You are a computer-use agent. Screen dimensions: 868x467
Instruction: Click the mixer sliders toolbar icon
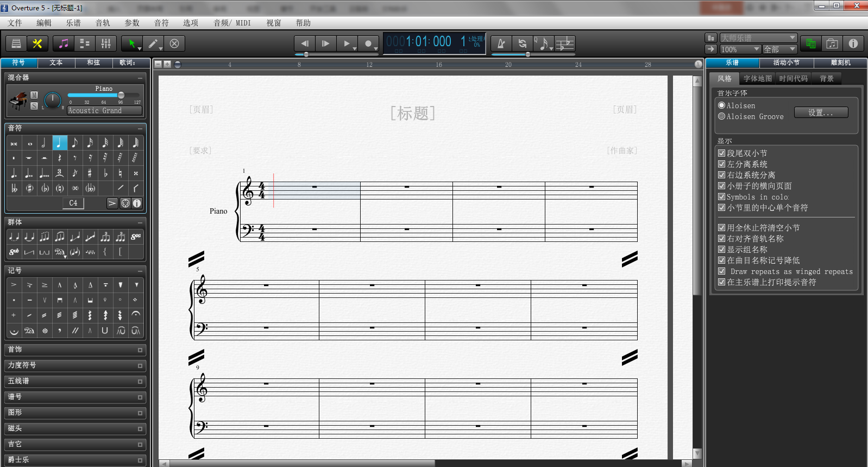point(106,43)
